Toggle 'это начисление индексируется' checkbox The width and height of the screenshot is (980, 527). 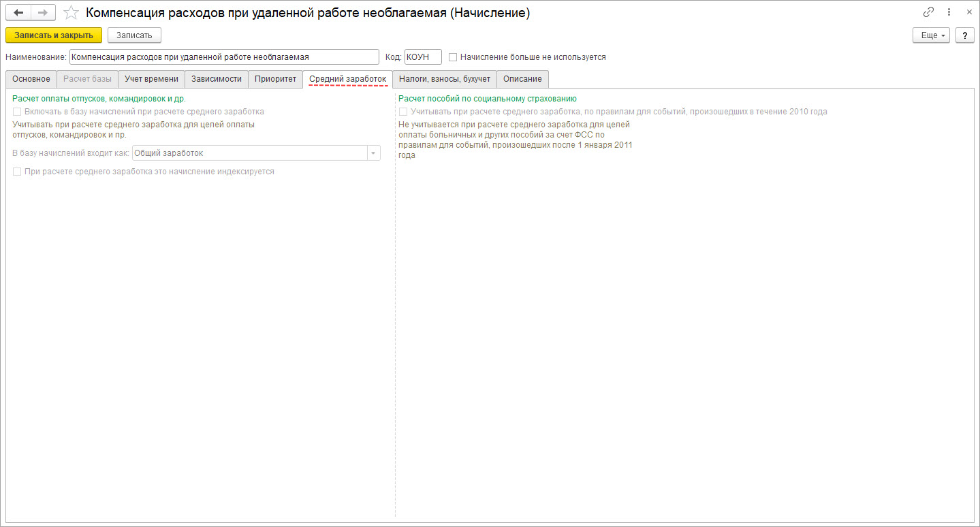(x=17, y=172)
